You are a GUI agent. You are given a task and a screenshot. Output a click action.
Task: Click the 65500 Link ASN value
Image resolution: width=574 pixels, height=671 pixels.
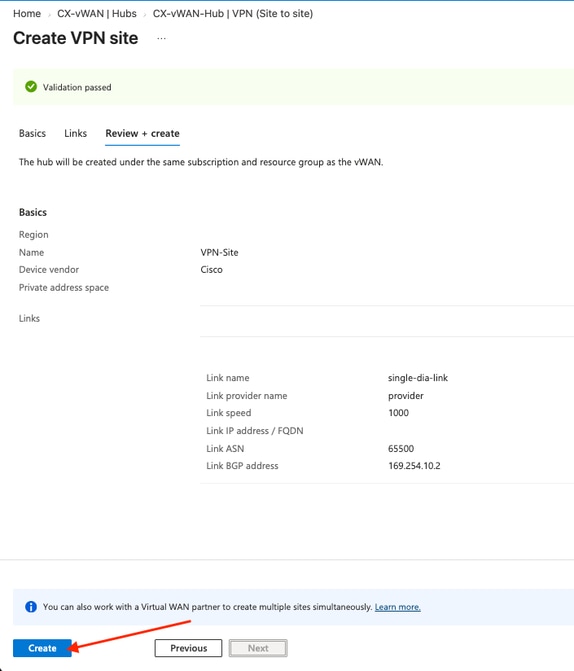coord(401,448)
